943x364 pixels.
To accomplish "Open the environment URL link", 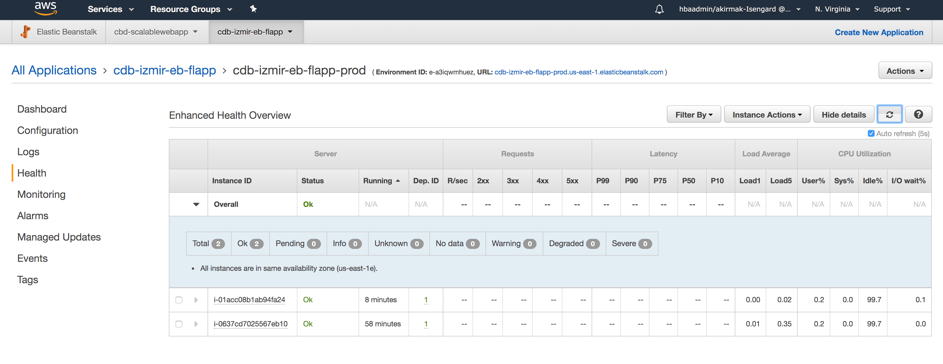I will 579,72.
